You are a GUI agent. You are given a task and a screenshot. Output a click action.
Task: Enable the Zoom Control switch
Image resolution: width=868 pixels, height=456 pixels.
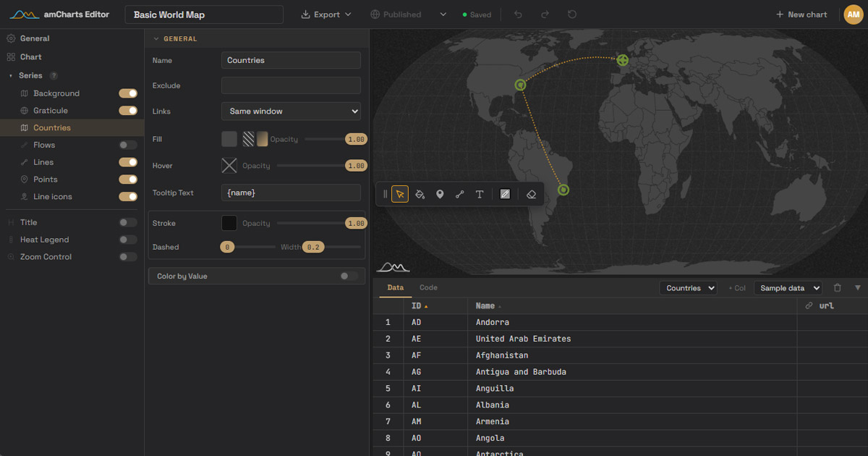tap(128, 257)
